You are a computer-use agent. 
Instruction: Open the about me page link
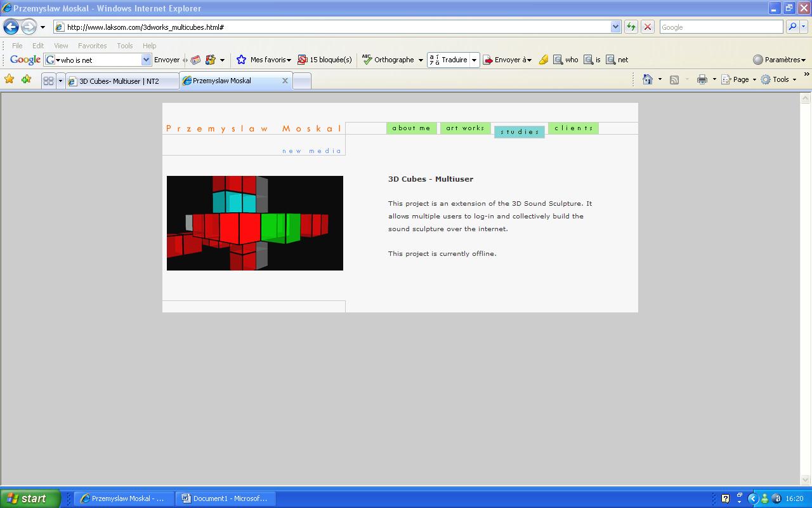point(412,128)
